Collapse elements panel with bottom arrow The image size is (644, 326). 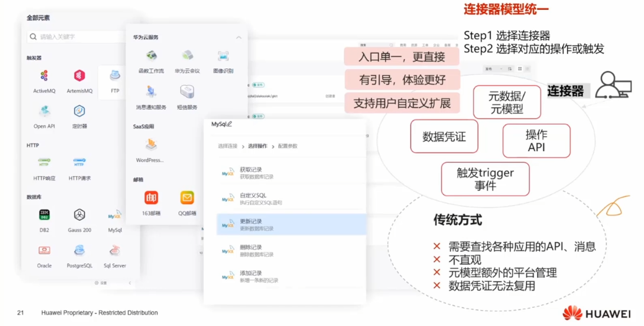click(x=129, y=283)
